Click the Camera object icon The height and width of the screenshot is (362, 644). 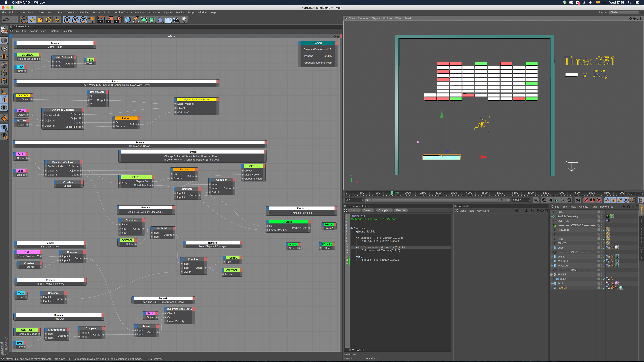click(x=176, y=20)
